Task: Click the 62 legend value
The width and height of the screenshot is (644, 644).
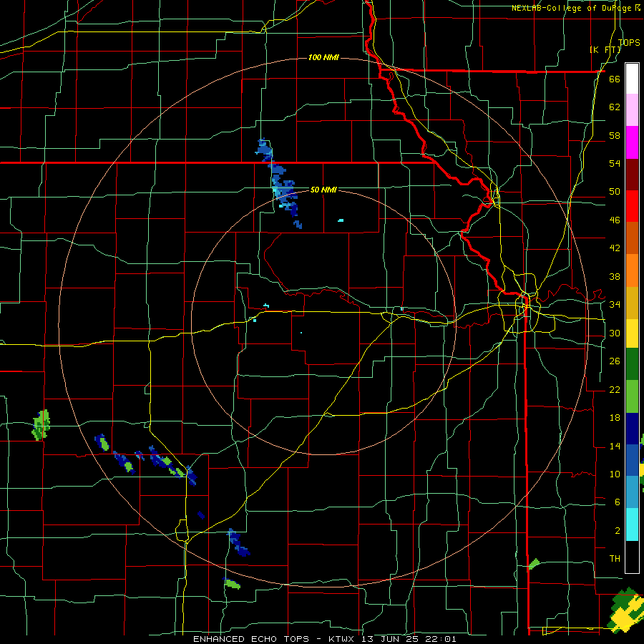Action: click(x=615, y=107)
